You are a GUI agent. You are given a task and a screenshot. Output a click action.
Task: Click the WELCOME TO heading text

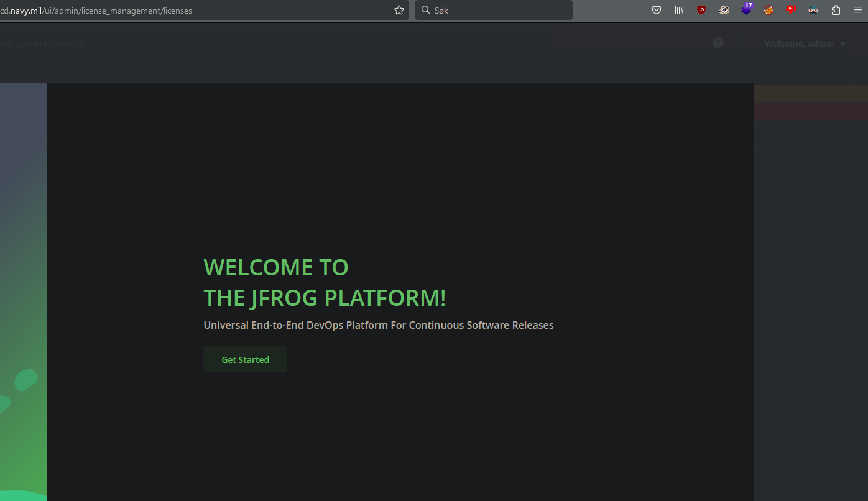pyautogui.click(x=276, y=267)
